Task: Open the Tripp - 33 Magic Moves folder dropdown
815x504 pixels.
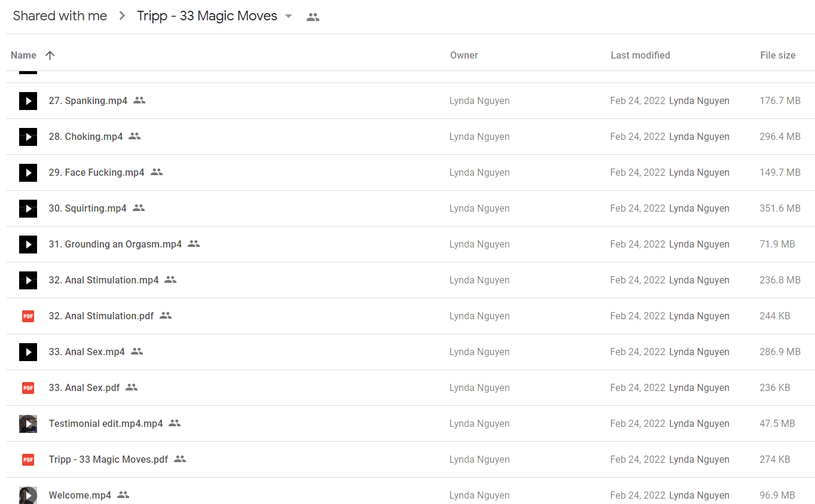Action: point(288,16)
